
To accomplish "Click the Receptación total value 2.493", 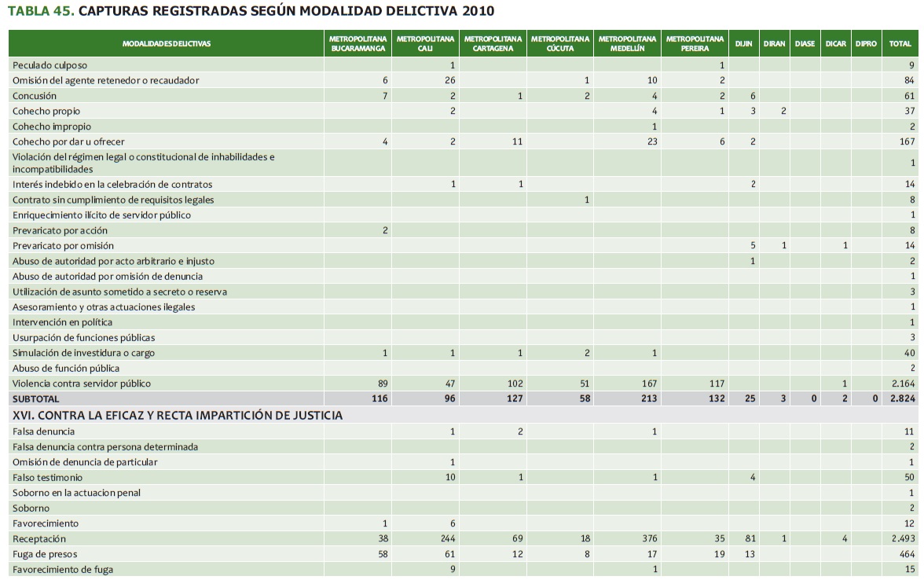I will pos(902,539).
